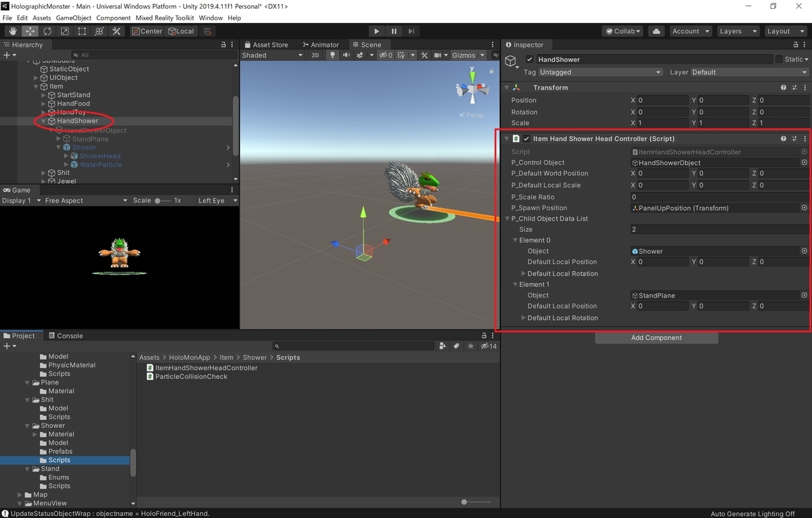The image size is (812, 518).
Task: Open the Component menu
Action: pyautogui.click(x=114, y=18)
